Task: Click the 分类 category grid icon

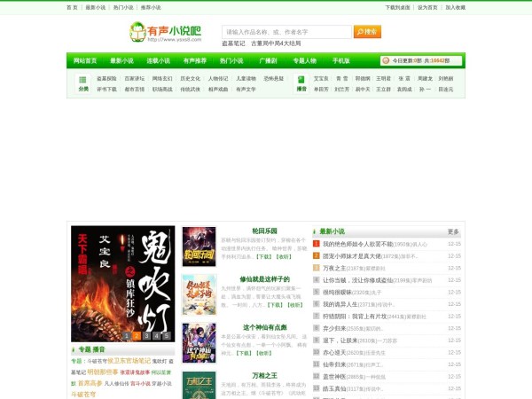Action: point(82,79)
